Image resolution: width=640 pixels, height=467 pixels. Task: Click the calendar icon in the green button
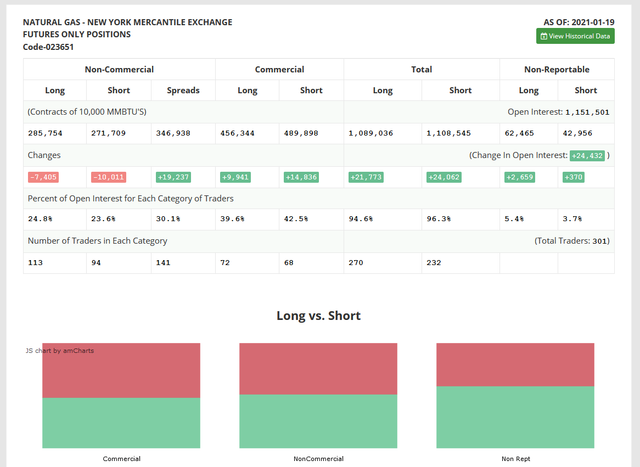pyautogui.click(x=544, y=36)
